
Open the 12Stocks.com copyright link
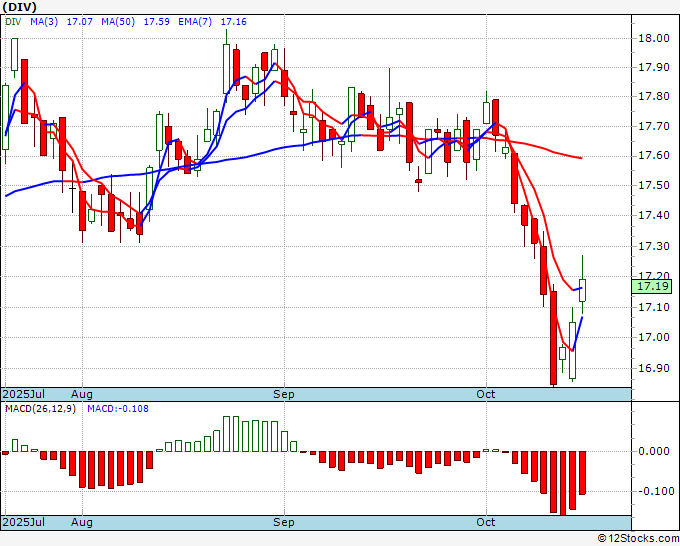[x=638, y=539]
